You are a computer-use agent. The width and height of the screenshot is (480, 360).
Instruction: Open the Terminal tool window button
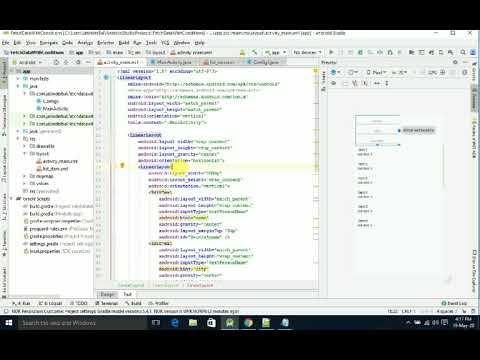[106, 303]
